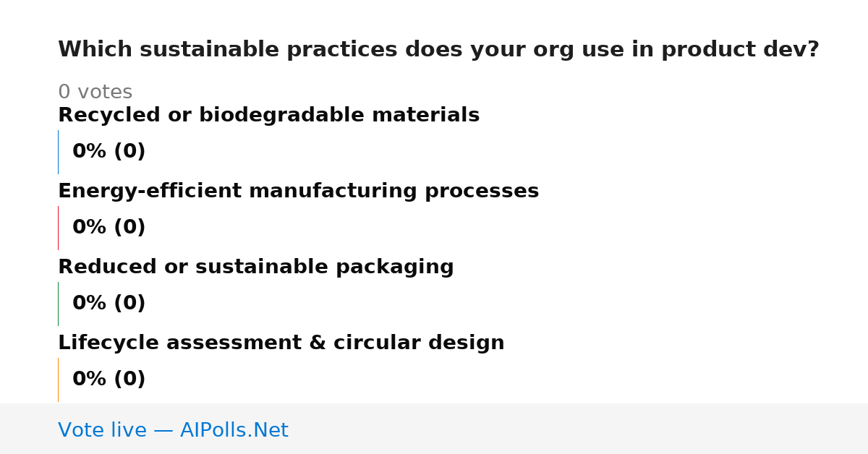The width and height of the screenshot is (868, 454).
Task: Click the gray footer bar area
Action: click(434, 429)
